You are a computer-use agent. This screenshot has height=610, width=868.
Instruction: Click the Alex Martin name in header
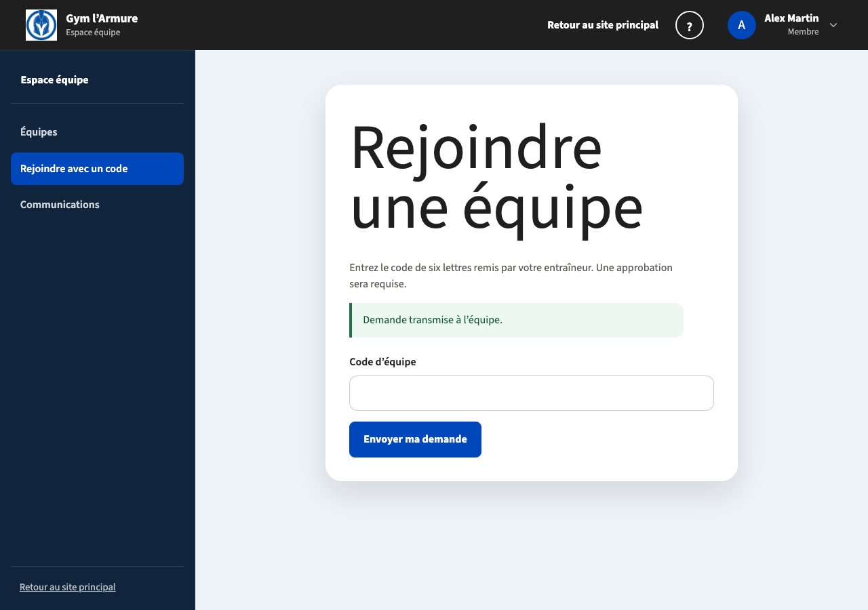(791, 18)
